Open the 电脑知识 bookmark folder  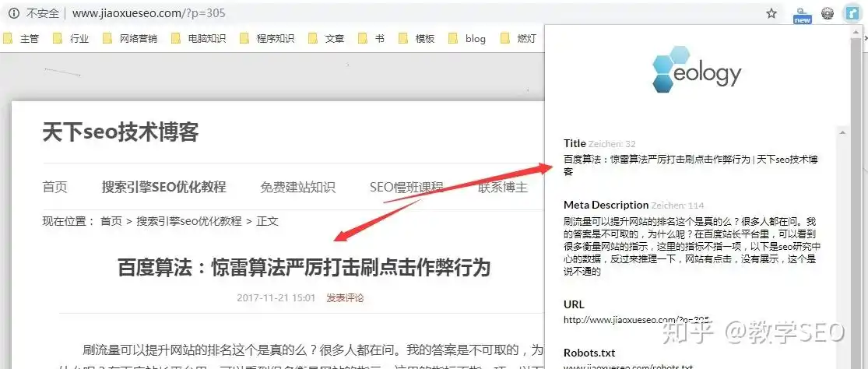coord(199,38)
